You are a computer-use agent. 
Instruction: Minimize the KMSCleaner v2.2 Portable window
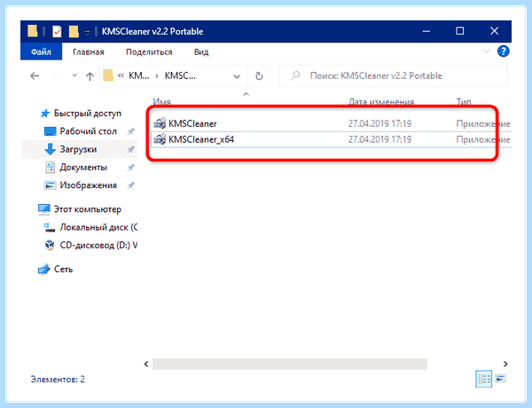click(426, 31)
